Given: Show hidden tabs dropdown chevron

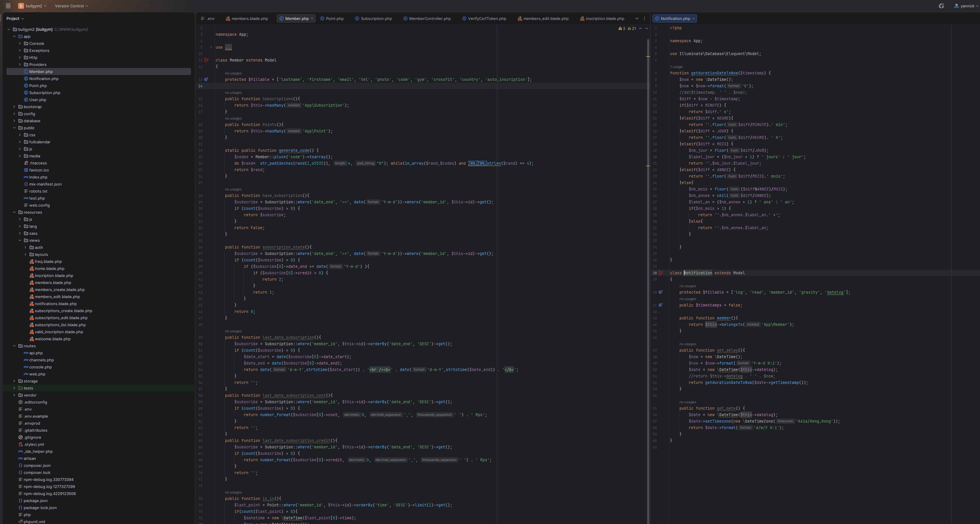Looking at the screenshot, I should [x=637, y=18].
